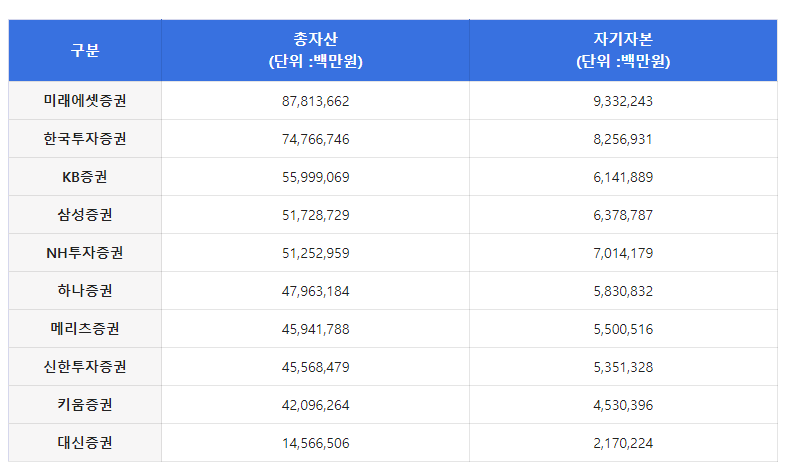793x476 pixels.
Task: Click total assets value 45,568,479
Action: tap(316, 367)
